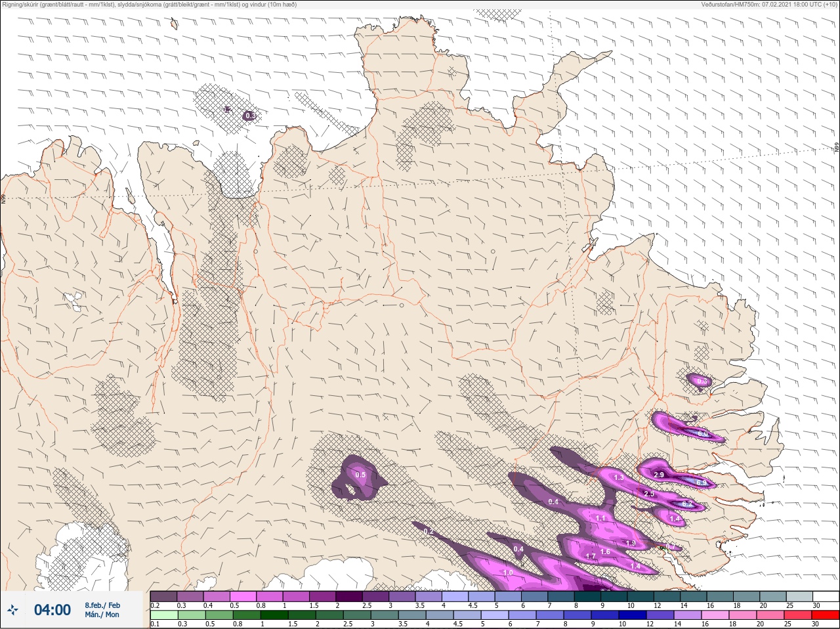Viewport: 840px width, 629px height.
Task: Click the 2.5 snowfall value on the map
Action: pos(649,494)
